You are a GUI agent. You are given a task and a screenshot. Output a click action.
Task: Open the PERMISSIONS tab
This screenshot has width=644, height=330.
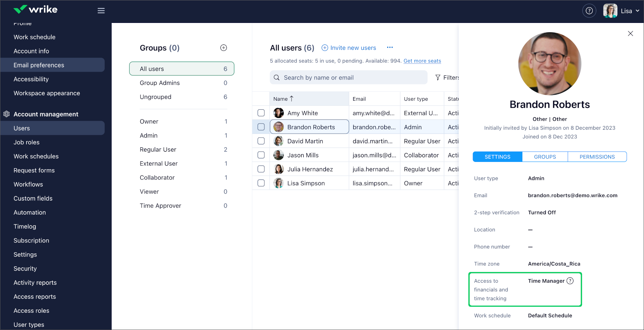pyautogui.click(x=597, y=157)
